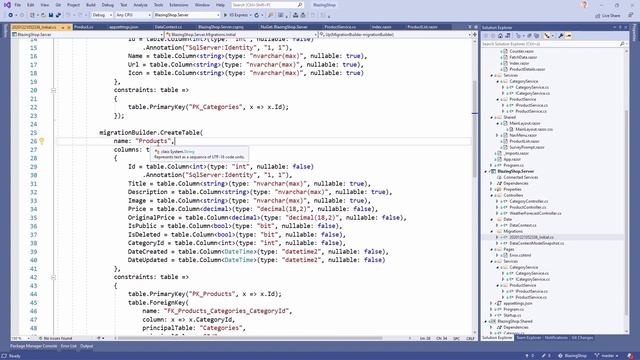The image size is (640, 360).
Task: Click the notifications bell in status bar
Action: click(x=631, y=356)
